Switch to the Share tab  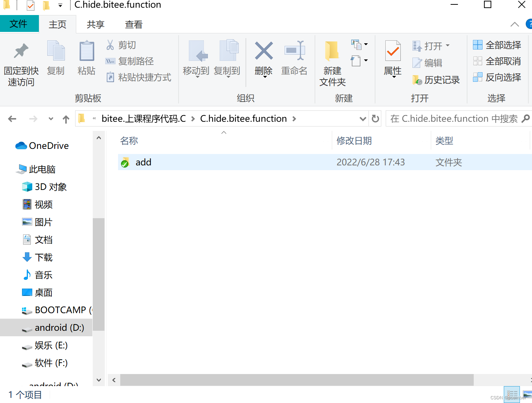tap(96, 24)
